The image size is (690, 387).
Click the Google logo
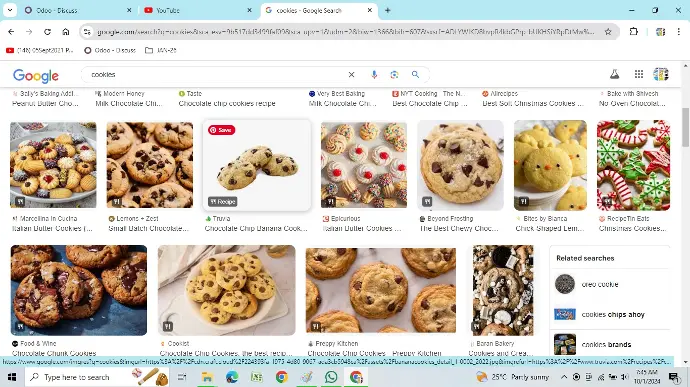[36, 76]
